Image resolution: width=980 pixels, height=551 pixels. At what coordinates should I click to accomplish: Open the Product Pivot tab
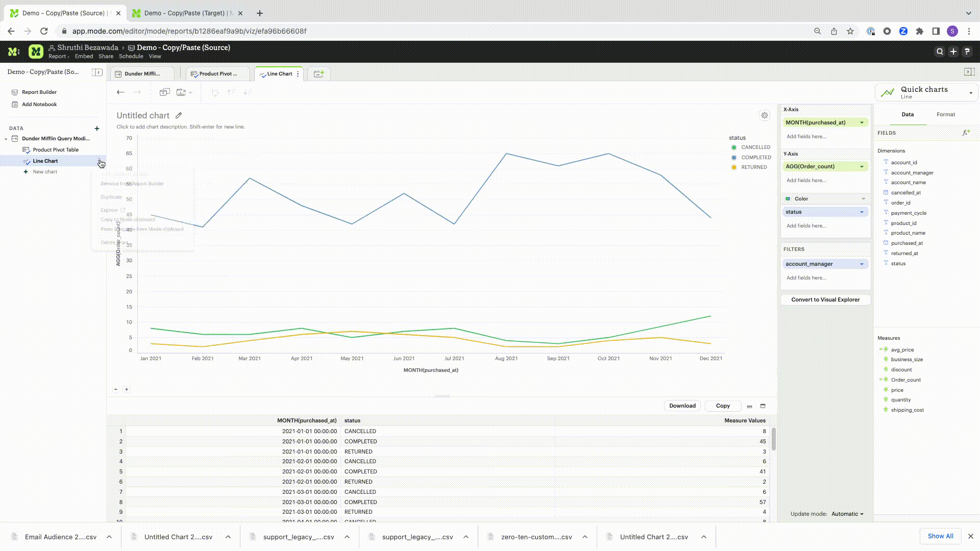point(217,74)
